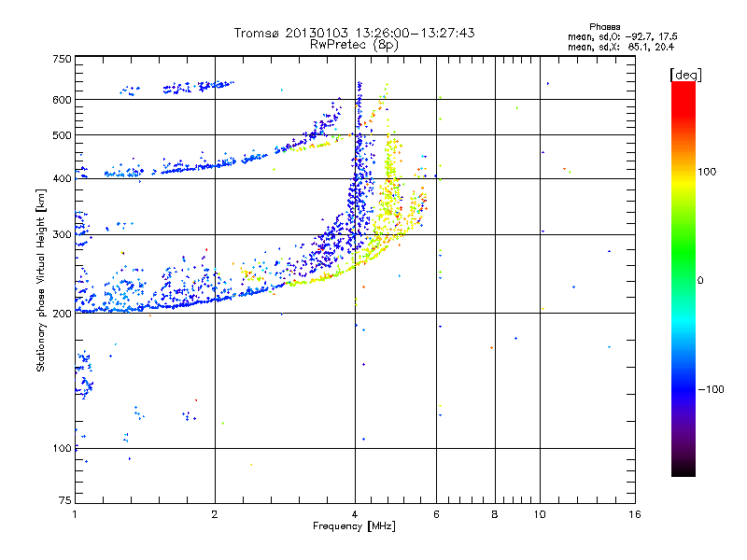Click the y-axis tick label '400'
Screen dimensions: 747x560
62,178
